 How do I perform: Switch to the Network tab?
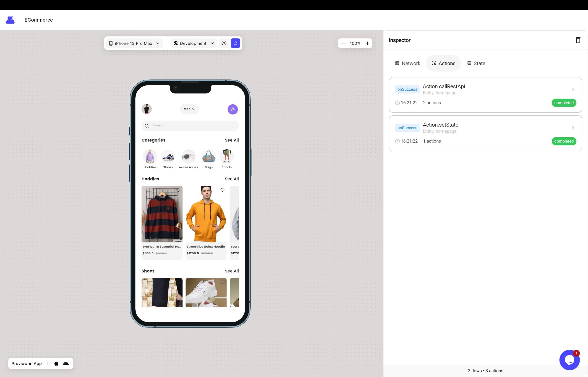click(407, 63)
